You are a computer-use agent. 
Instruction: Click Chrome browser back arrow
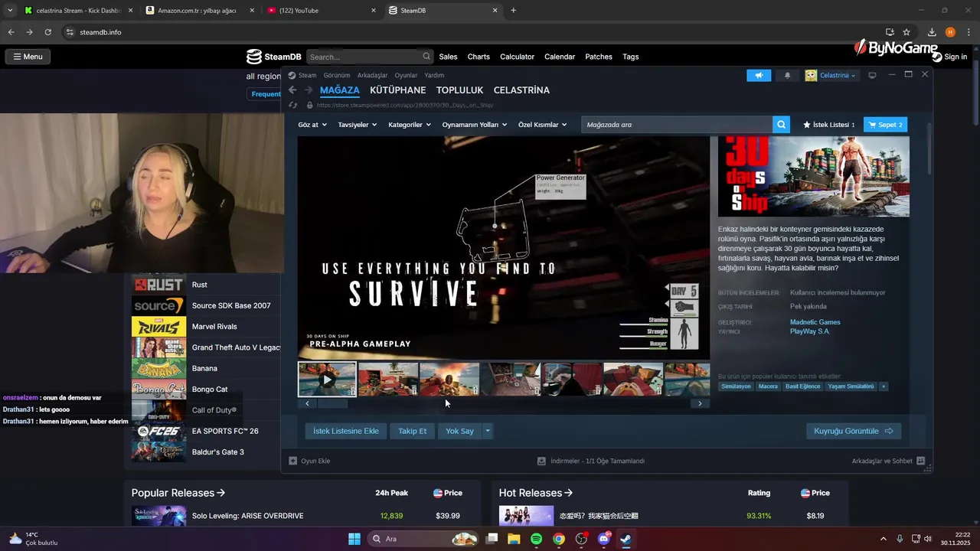point(11,32)
